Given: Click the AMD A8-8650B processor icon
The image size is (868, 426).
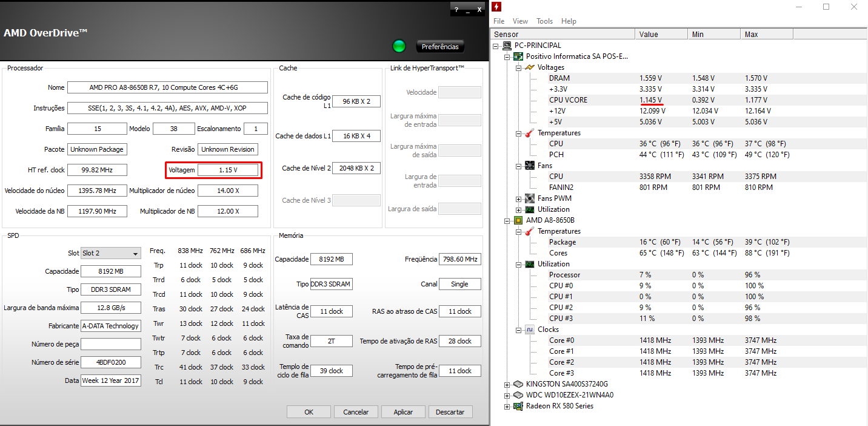Looking at the screenshot, I should pyautogui.click(x=518, y=220).
